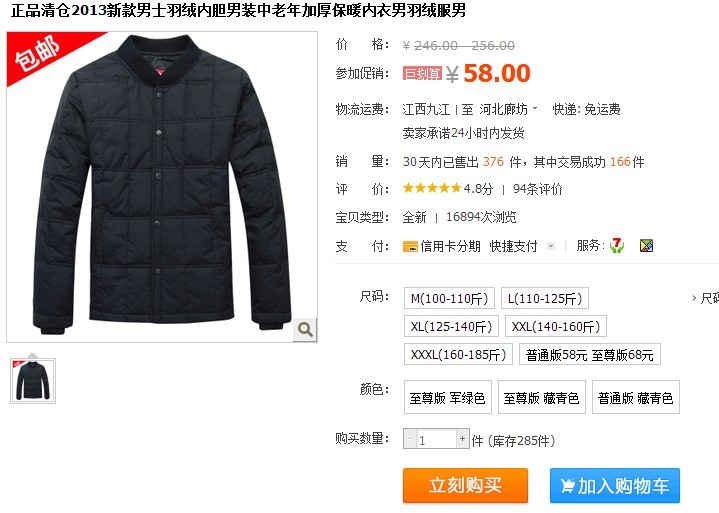Click the colorful service badge icon
This screenshot has height=513, width=719.
[x=647, y=246]
